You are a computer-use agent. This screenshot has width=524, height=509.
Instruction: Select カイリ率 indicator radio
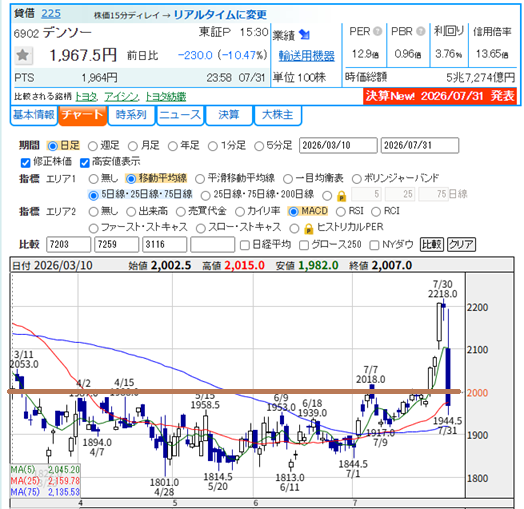[240, 212]
